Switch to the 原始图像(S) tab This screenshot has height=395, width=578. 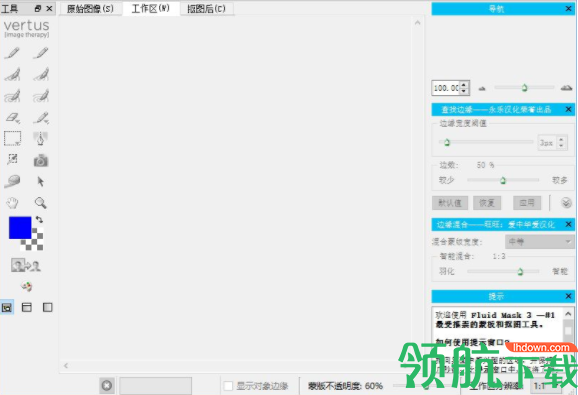click(x=90, y=9)
